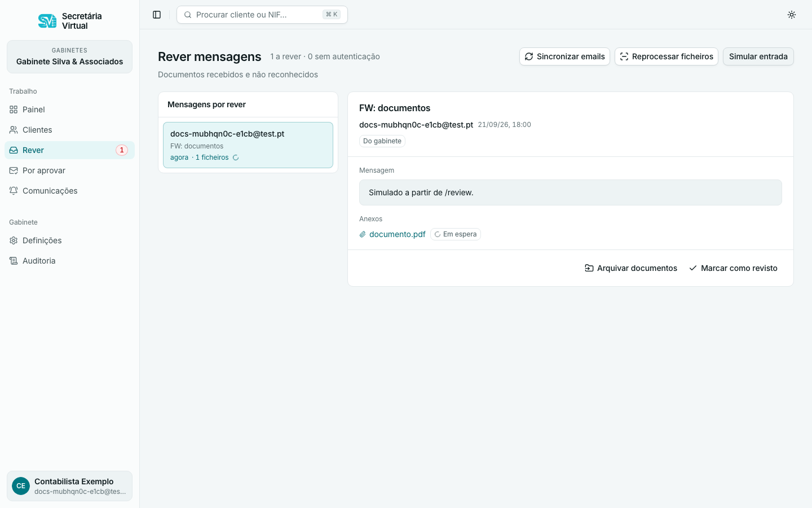Click the Painel grid icon
Image resolution: width=812 pixels, height=508 pixels.
(x=14, y=110)
